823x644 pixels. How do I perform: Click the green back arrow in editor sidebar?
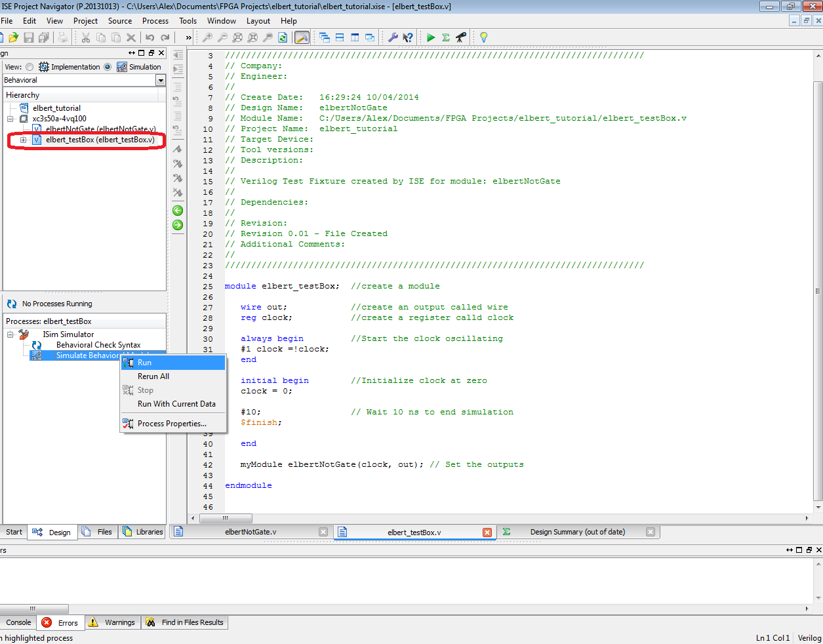point(178,211)
